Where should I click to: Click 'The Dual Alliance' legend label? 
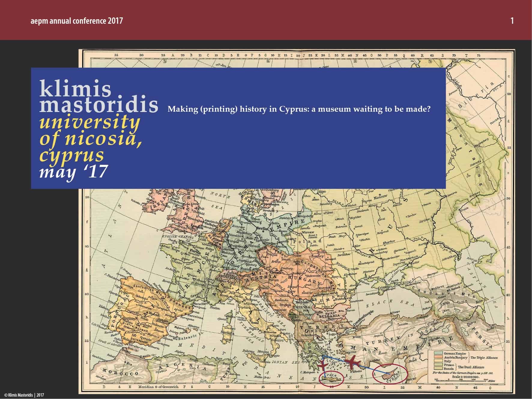[x=471, y=367]
